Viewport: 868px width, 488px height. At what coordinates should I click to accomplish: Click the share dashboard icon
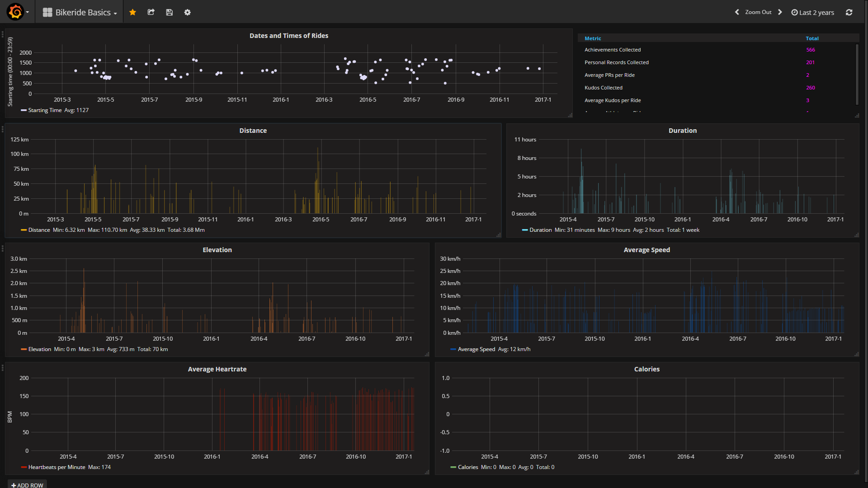click(x=151, y=12)
